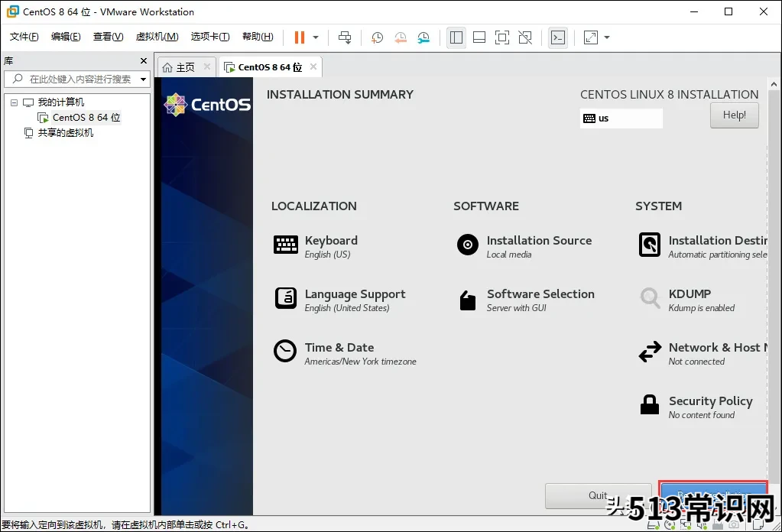Pause the virtual machine with the orange pause icon
The height and width of the screenshot is (532, 782).
tap(299, 37)
